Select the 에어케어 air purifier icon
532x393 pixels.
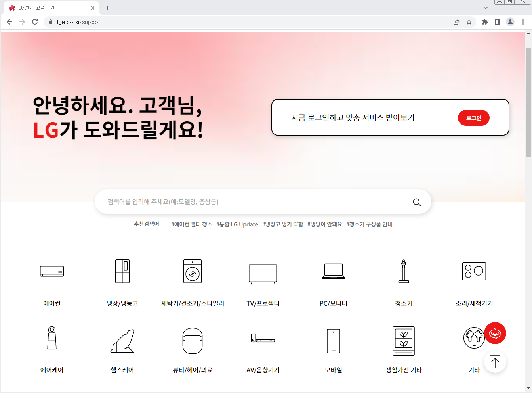[x=52, y=338]
